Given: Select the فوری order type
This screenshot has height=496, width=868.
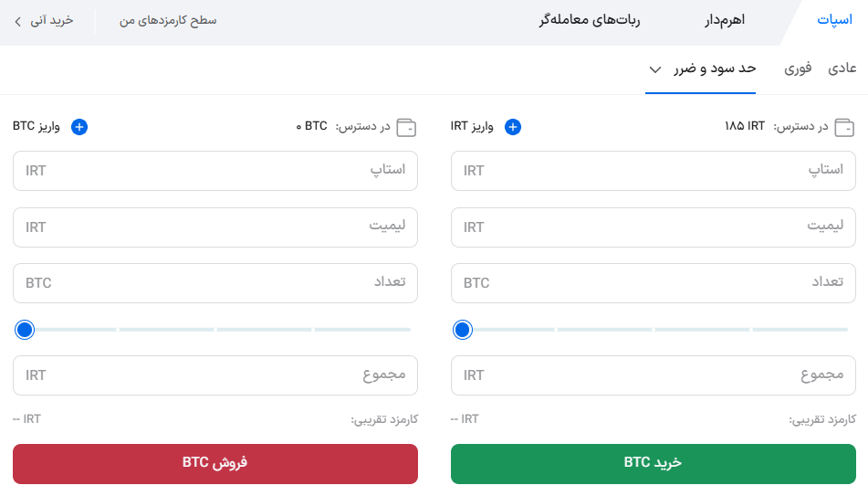Looking at the screenshot, I should coord(798,69).
